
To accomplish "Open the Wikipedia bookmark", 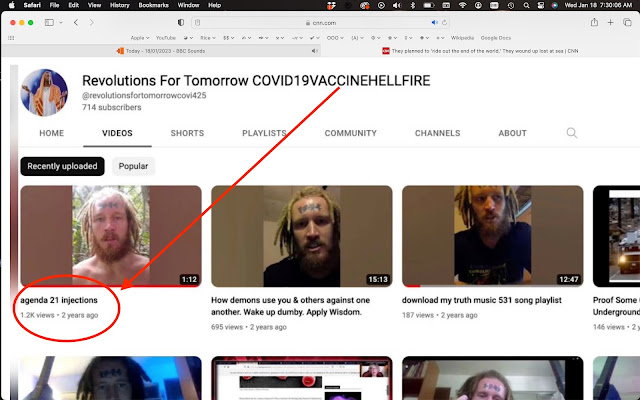I will (462, 38).
